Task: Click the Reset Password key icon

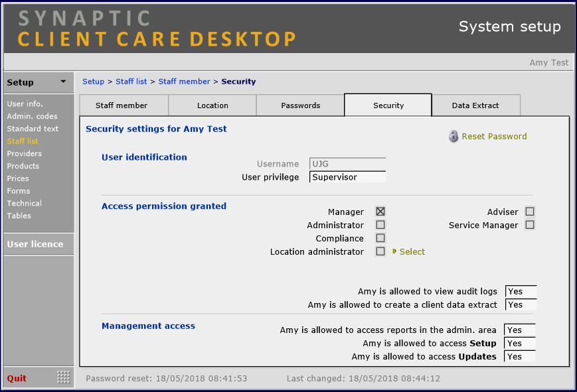Action: [x=453, y=137]
